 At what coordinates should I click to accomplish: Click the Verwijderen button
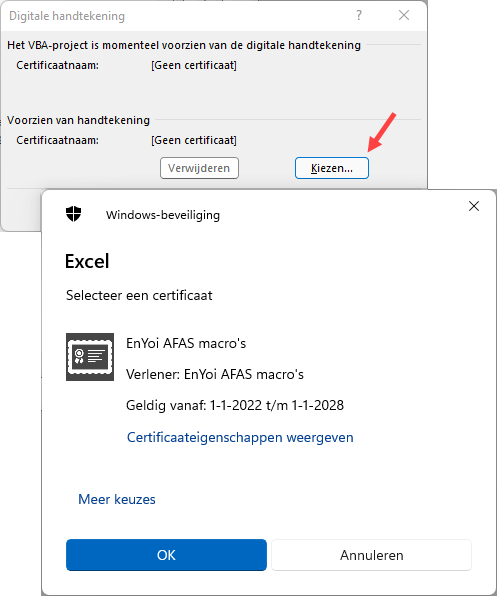(199, 168)
